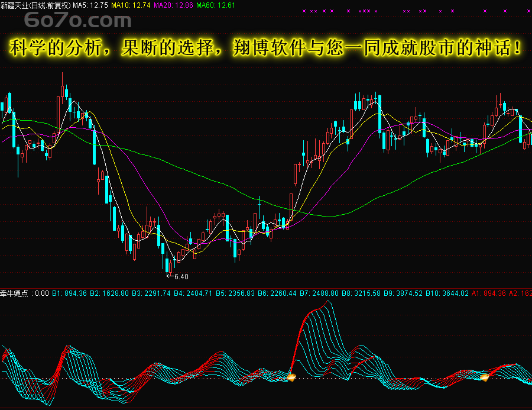Click the 6.40 lowest price label
This screenshot has width=532, height=410.
tap(181, 277)
